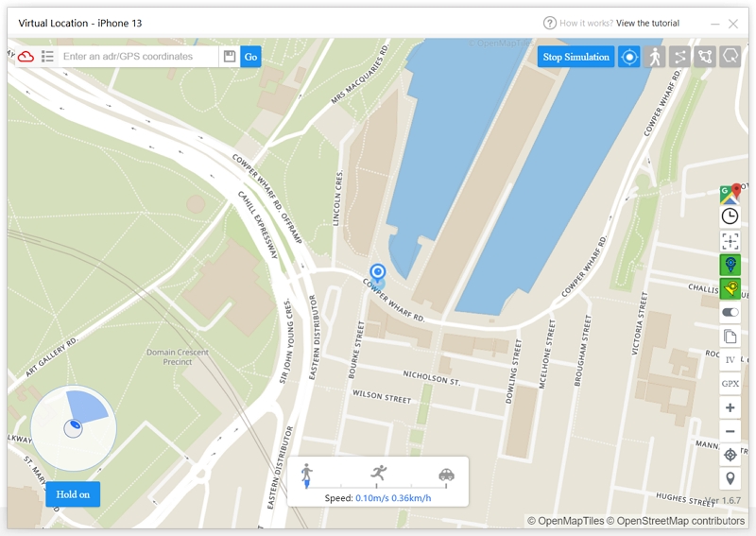Open the saved locations list icon

(x=47, y=57)
